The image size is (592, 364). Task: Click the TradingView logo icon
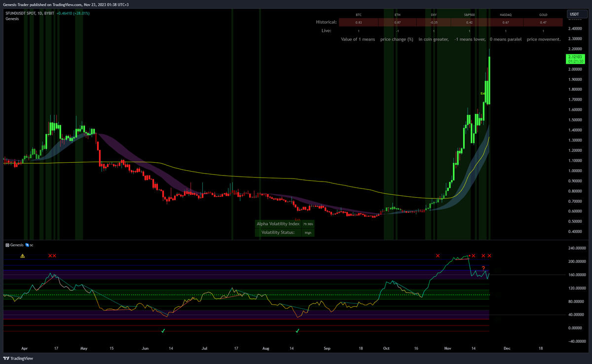(6, 359)
